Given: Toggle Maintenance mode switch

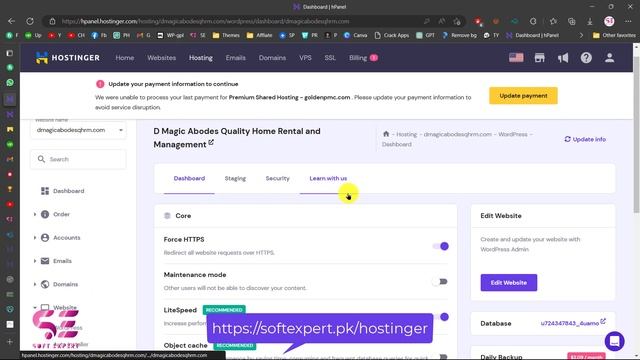Looking at the screenshot, I should (441, 282).
